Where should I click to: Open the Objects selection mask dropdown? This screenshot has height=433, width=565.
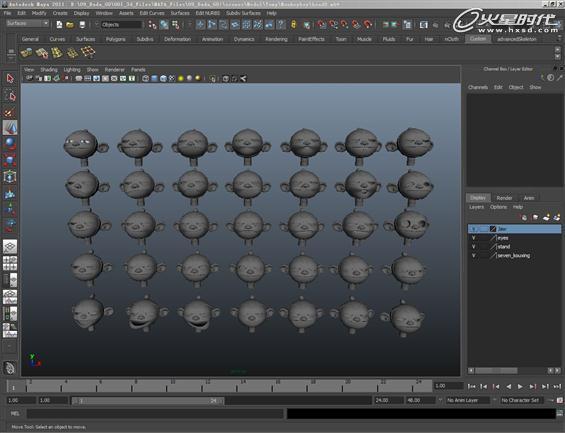click(121, 25)
